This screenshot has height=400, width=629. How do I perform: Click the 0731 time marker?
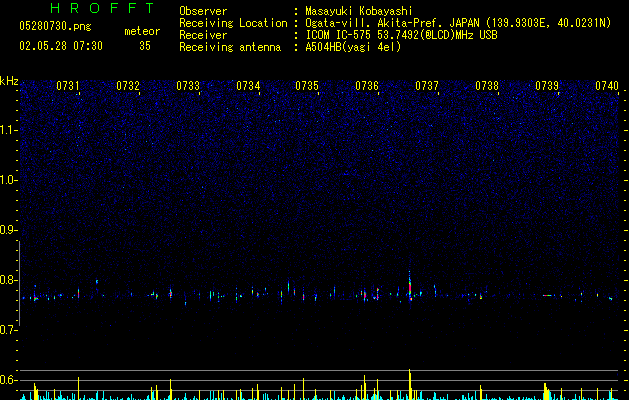(x=68, y=86)
